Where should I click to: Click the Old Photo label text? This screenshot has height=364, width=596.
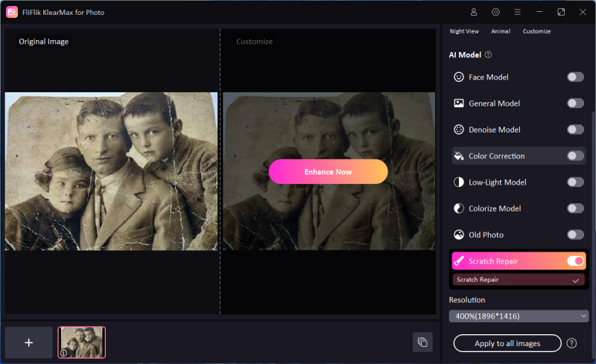point(486,234)
